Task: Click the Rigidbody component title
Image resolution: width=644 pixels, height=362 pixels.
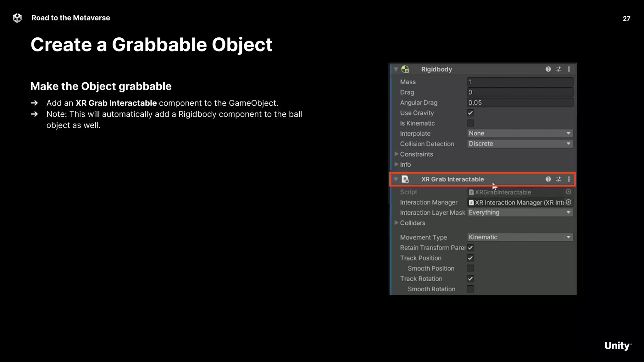Action: click(436, 69)
